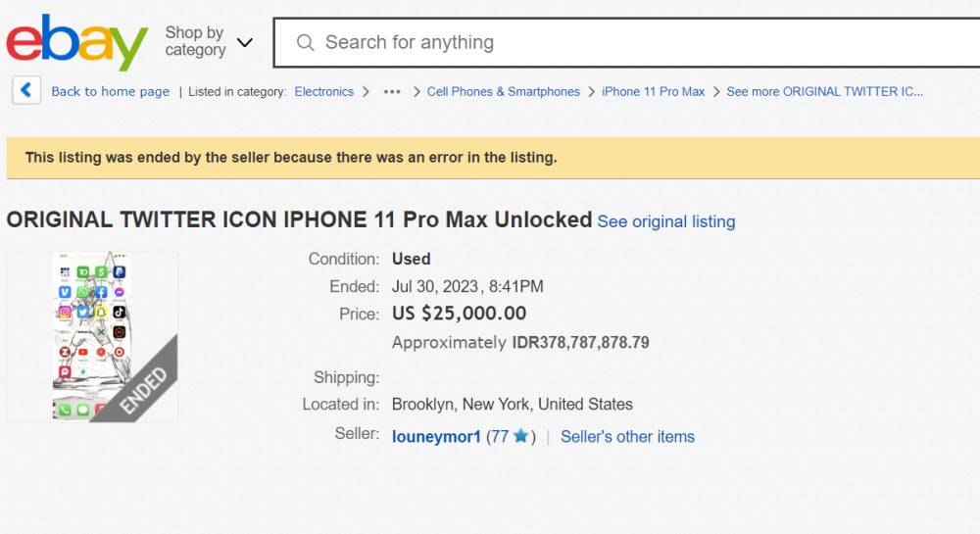Screen dimensions: 980x534
Task: Click the ENDED banner on the thumbnail
Action: click(x=142, y=391)
